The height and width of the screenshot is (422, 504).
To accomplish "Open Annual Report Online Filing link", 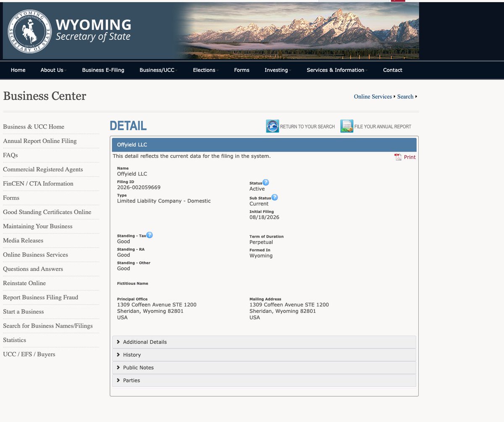I will [x=40, y=141].
